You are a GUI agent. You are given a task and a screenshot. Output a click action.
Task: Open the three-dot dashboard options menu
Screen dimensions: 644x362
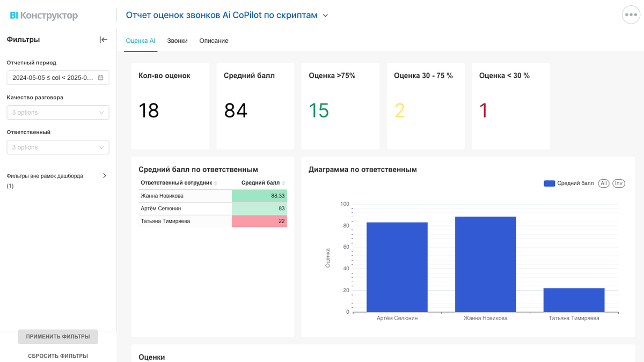[x=631, y=15]
